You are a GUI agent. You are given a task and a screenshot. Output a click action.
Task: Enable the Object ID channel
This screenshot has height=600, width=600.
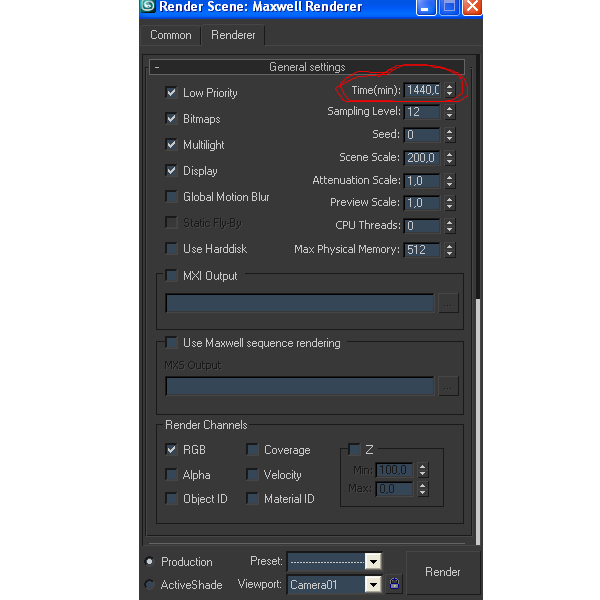[x=171, y=499]
